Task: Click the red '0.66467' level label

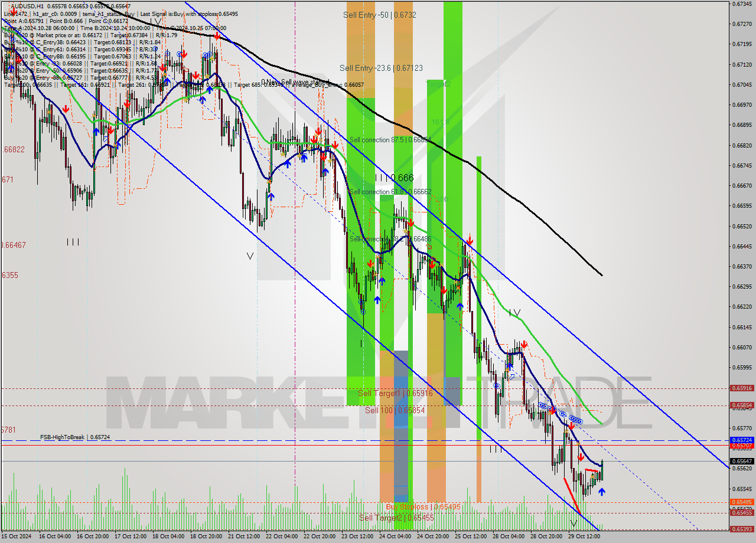Action: coord(12,244)
